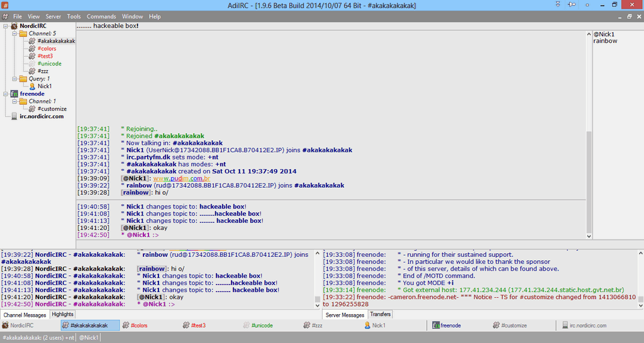Collapse the freenode Channel: 1 folder
The image size is (644, 343).
tap(14, 101)
